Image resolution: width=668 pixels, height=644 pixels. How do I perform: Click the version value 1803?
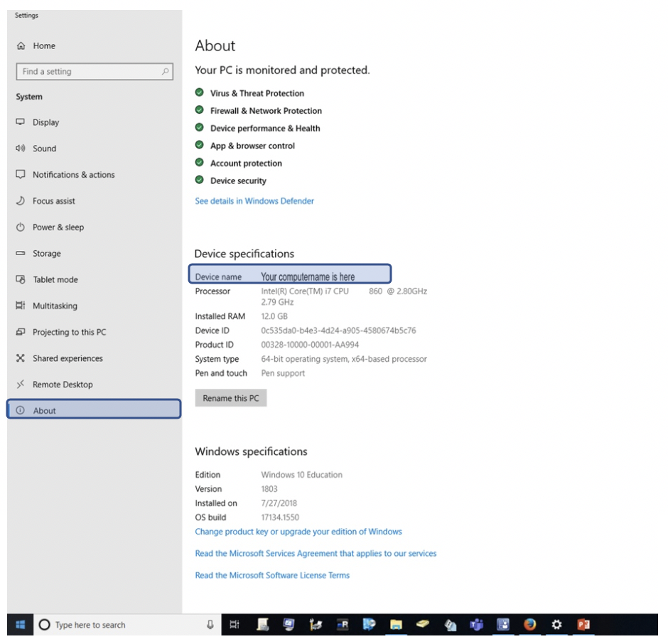coord(269,489)
